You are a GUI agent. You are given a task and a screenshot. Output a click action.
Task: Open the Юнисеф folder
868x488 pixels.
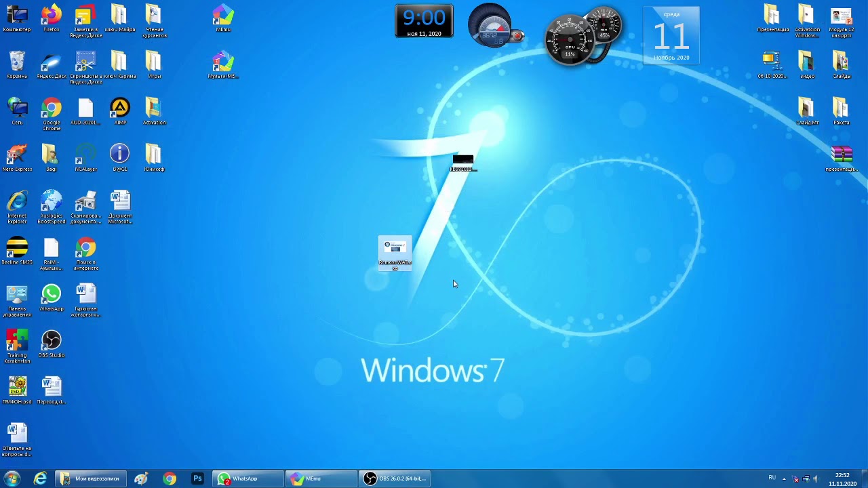(154, 158)
